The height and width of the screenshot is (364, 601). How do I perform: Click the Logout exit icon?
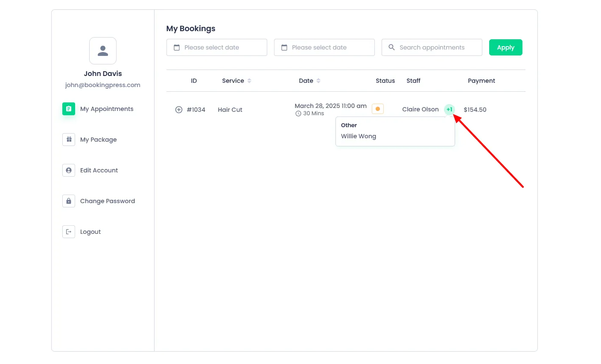click(x=69, y=232)
